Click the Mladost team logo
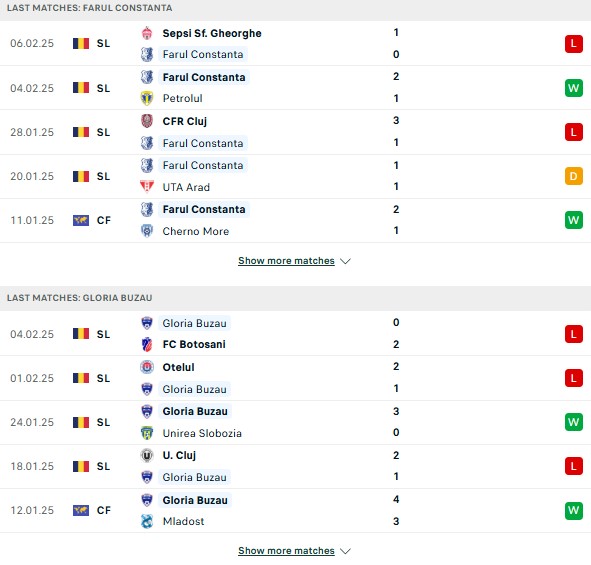This screenshot has width=591, height=565. point(147,521)
